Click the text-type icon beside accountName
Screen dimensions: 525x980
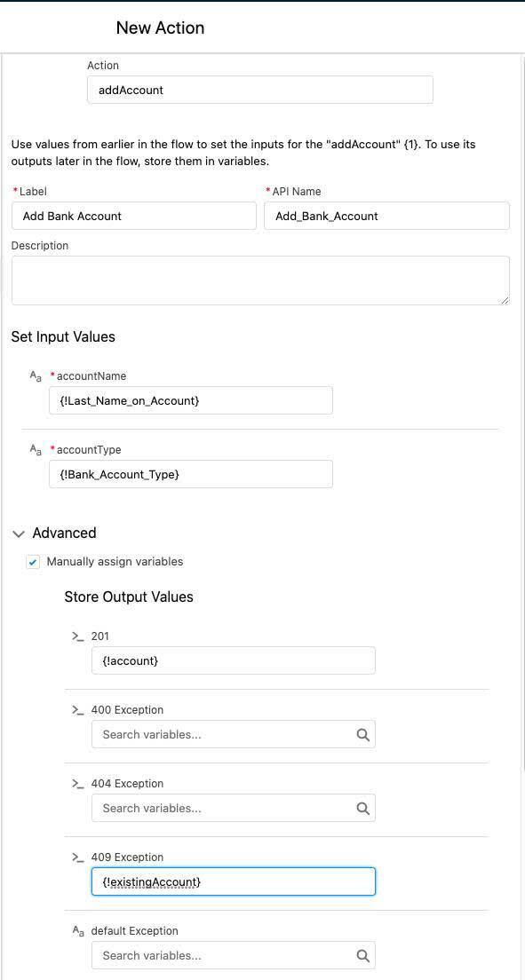coord(36,375)
